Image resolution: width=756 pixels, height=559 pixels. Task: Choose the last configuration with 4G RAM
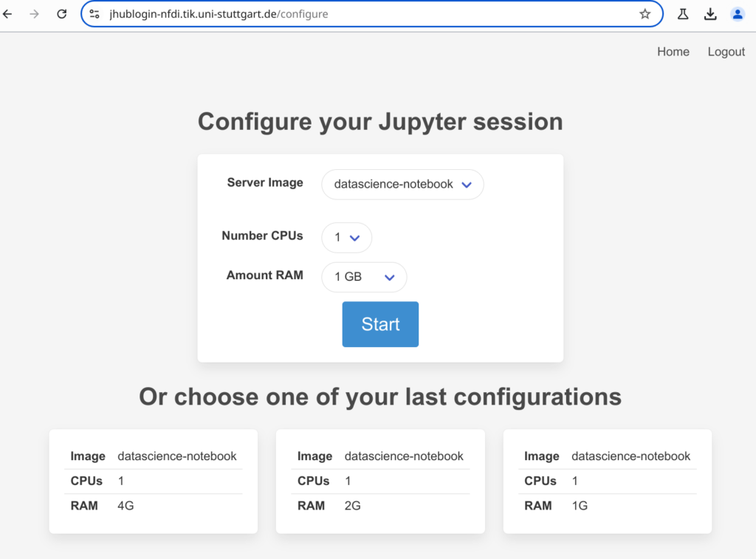pos(153,481)
